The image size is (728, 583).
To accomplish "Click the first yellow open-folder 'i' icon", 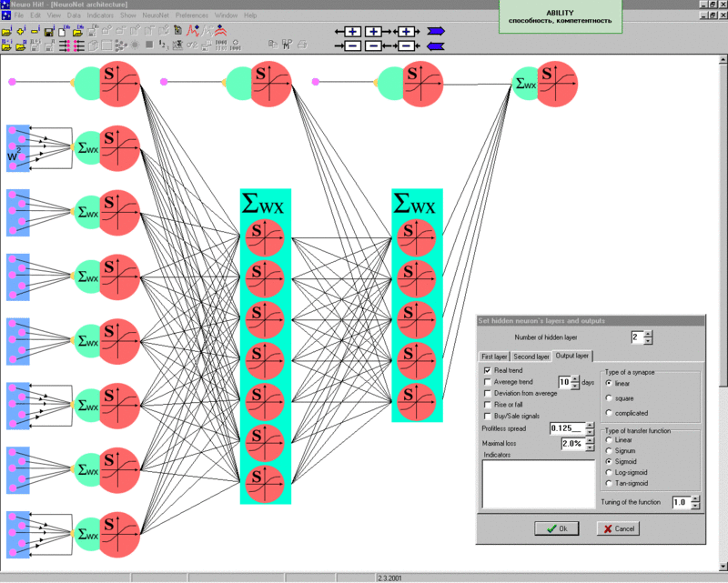I will click(x=6, y=32).
